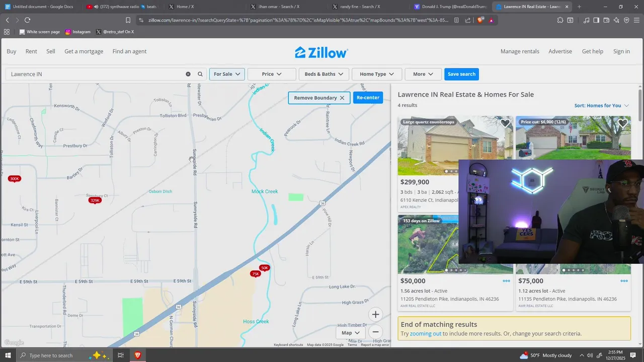The width and height of the screenshot is (644, 362).
Task: Save the $299,900 Kenzie Ct home
Action: click(505, 123)
